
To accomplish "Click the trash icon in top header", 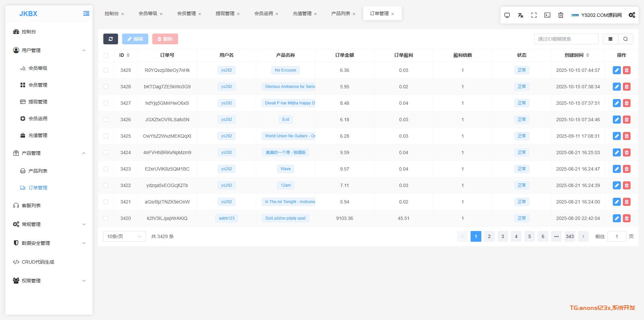I will [561, 15].
